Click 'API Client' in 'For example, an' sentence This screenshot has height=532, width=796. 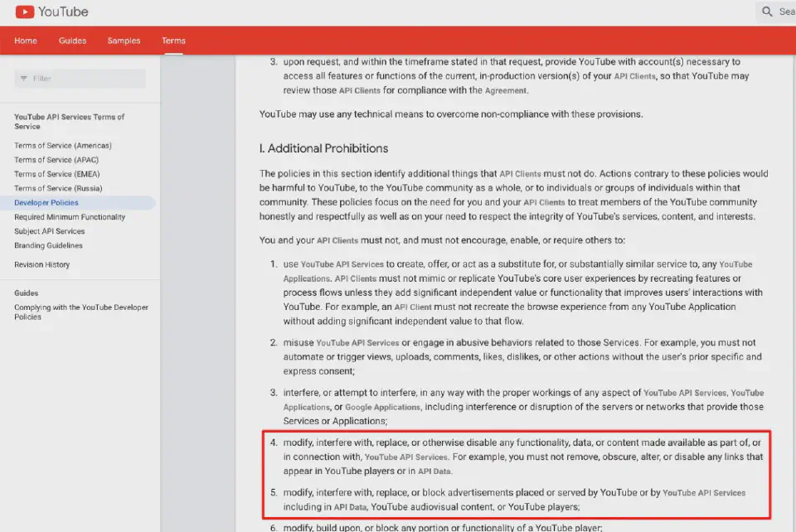tap(413, 307)
